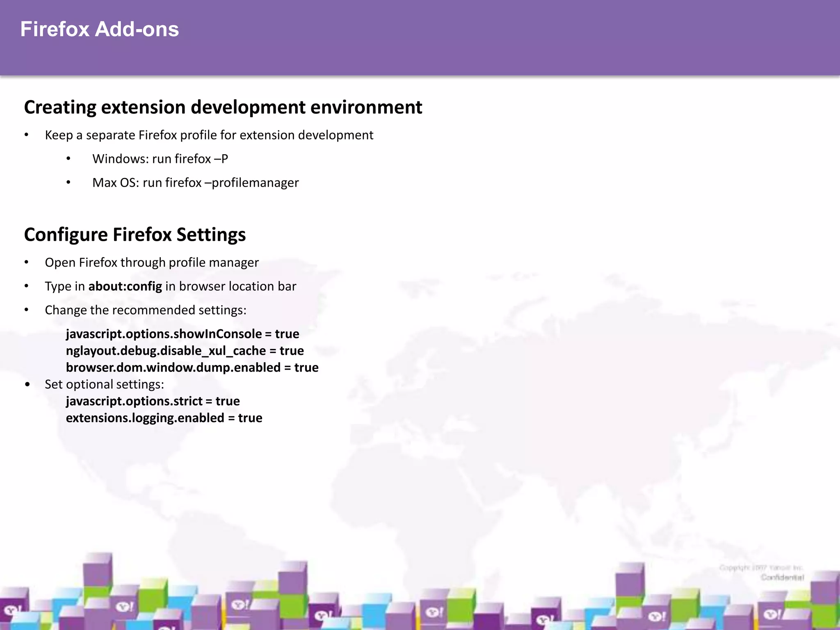
Task: Click 'javascript.options.showInConsole = true' line
Action: tap(183, 334)
